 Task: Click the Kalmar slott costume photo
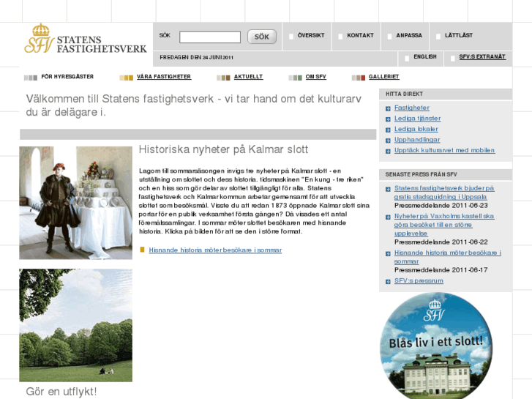click(75, 203)
